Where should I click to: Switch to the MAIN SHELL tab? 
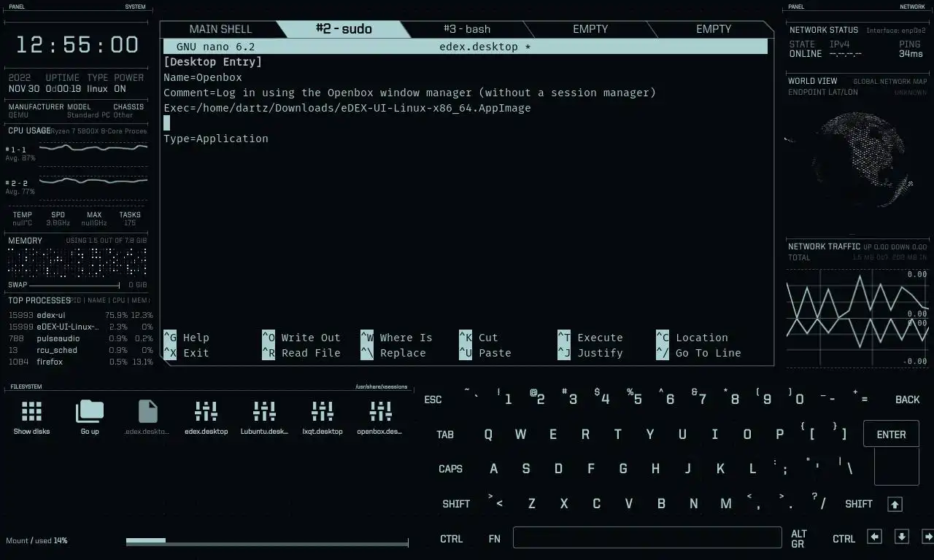tap(220, 29)
